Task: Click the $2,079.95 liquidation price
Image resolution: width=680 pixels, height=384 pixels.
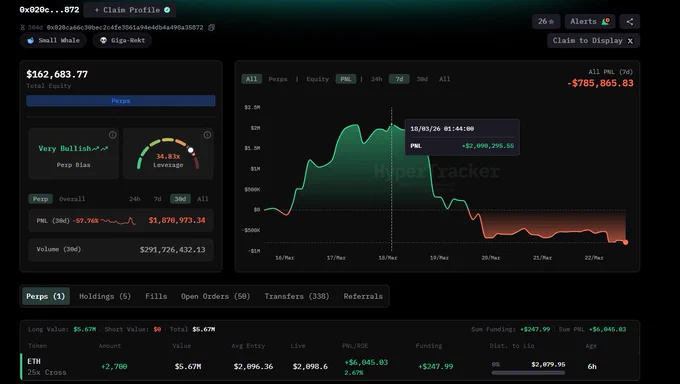Action: (548, 364)
